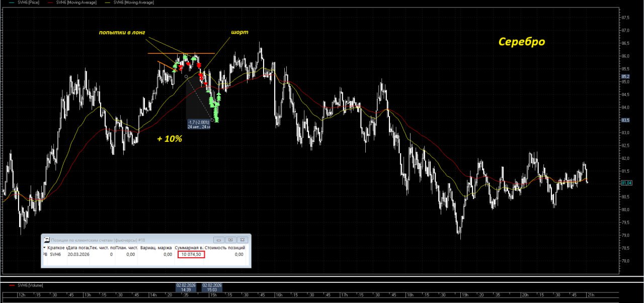This screenshot has width=644, height=303.
Task: Click the SVH6 [Volume] legend label
Action: (30, 285)
